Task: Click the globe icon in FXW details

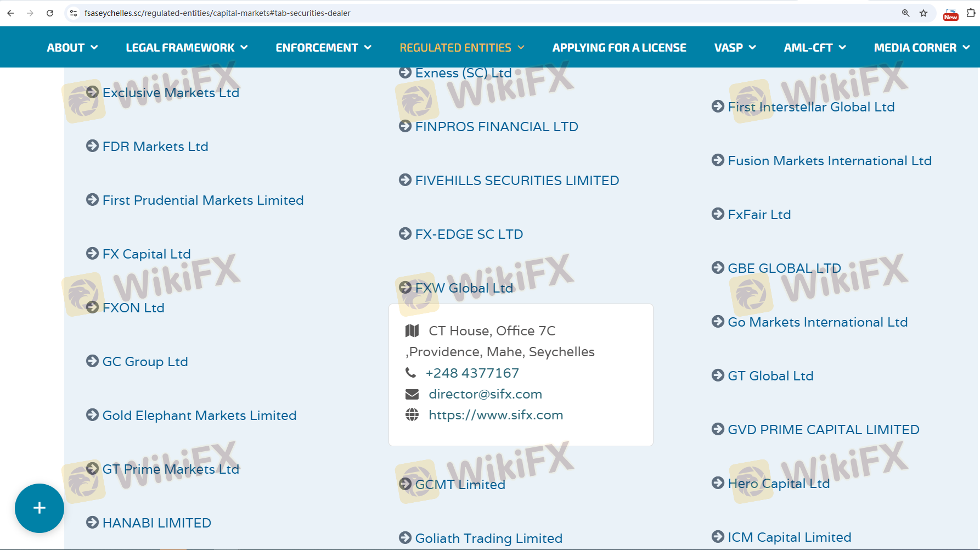Action: click(412, 415)
